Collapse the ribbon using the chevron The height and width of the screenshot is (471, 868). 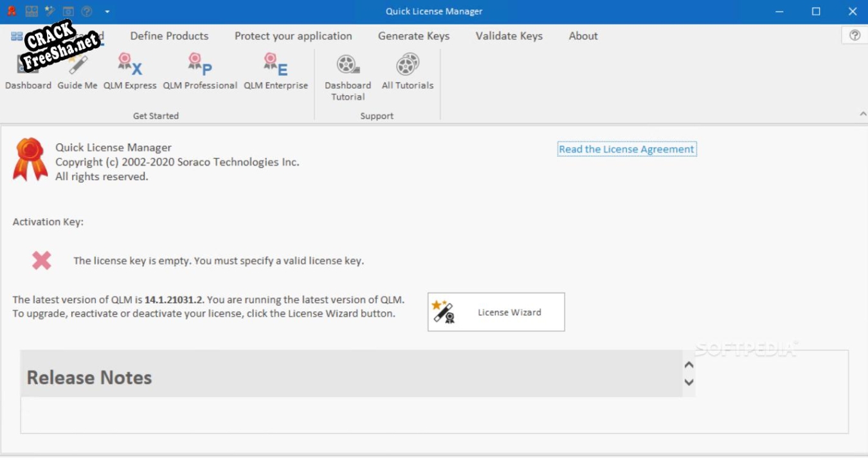(863, 114)
